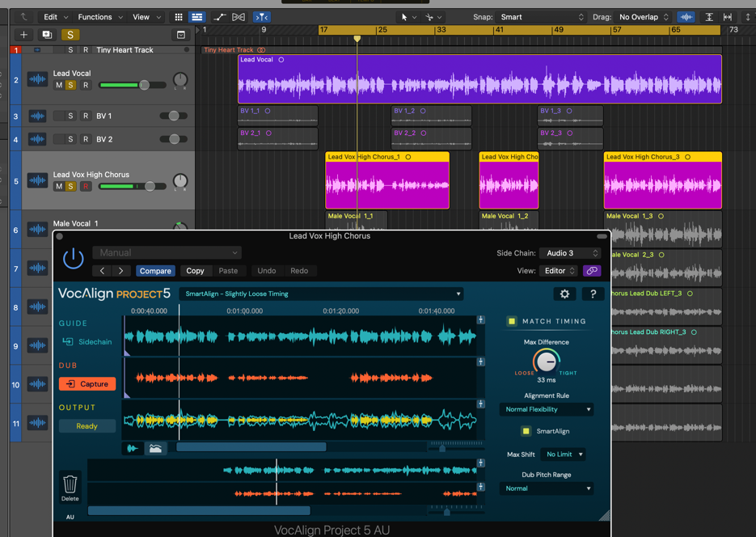Switch to the energy envelope view icon
Screen dimensions: 756x537
[x=155, y=448]
